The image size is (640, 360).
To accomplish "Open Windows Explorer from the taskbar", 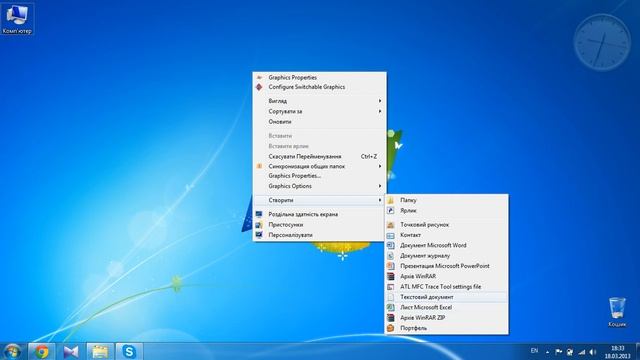I will (100, 351).
